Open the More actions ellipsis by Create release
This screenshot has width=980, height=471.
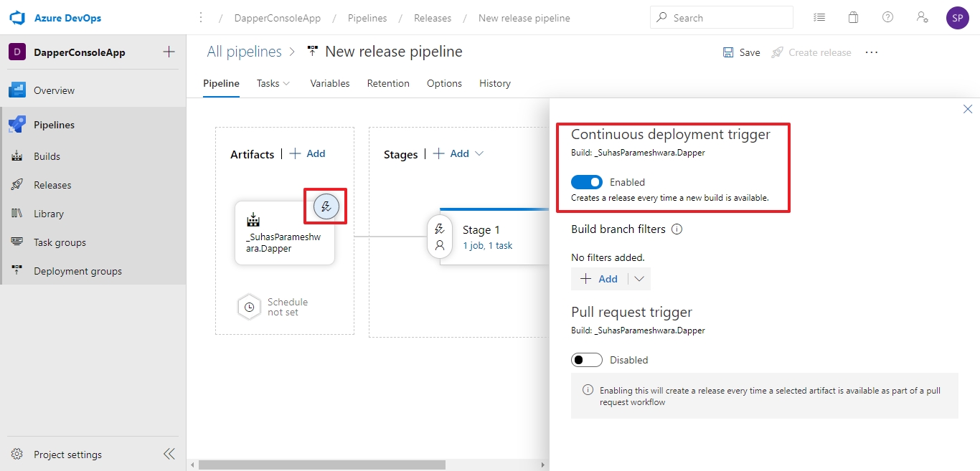point(872,52)
